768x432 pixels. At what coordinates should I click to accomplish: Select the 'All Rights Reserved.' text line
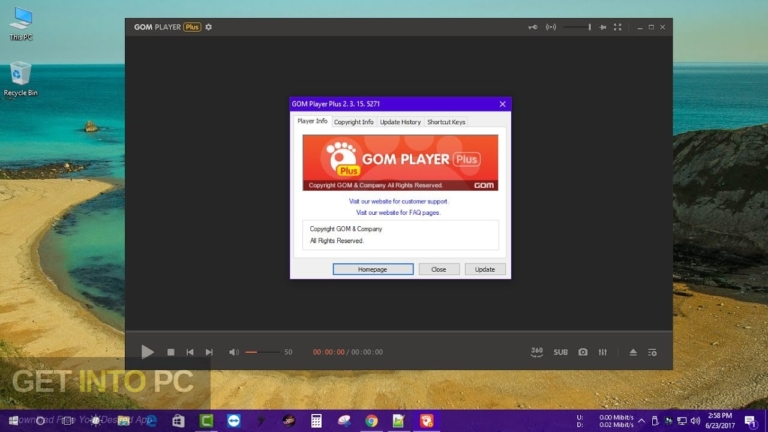[x=337, y=240]
